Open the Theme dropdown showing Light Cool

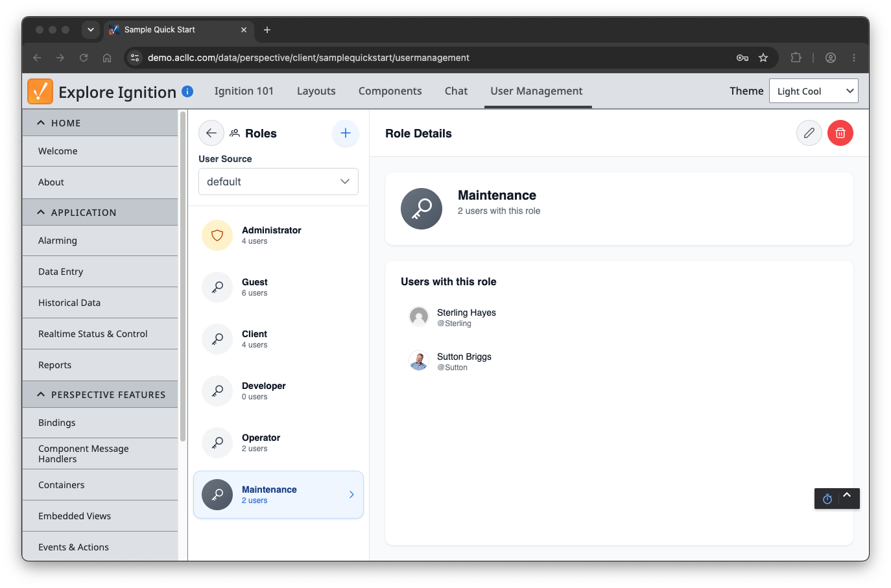tap(814, 91)
